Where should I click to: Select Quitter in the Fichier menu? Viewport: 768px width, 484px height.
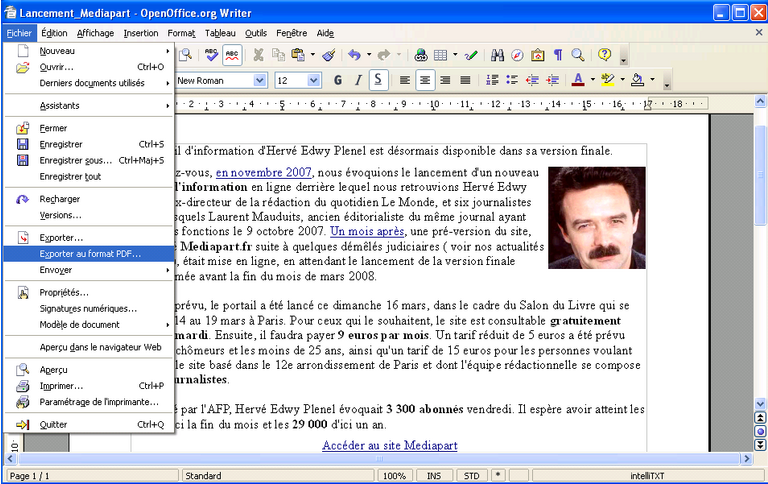[x=89, y=424]
